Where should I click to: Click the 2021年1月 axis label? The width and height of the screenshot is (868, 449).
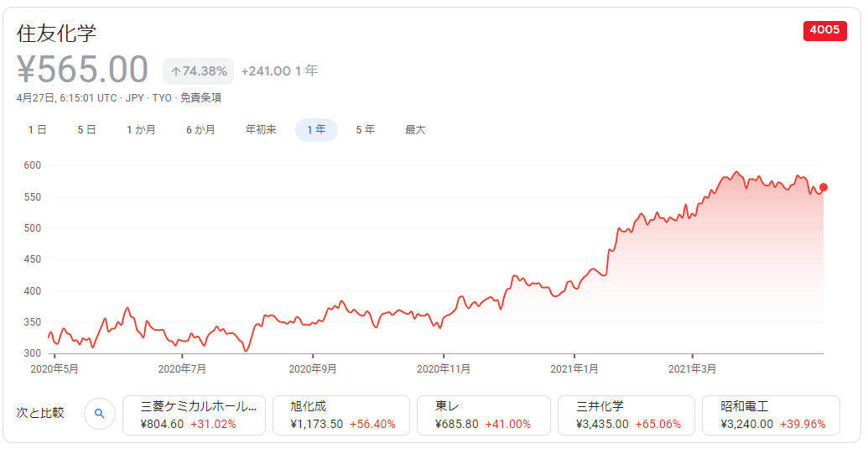[574, 368]
